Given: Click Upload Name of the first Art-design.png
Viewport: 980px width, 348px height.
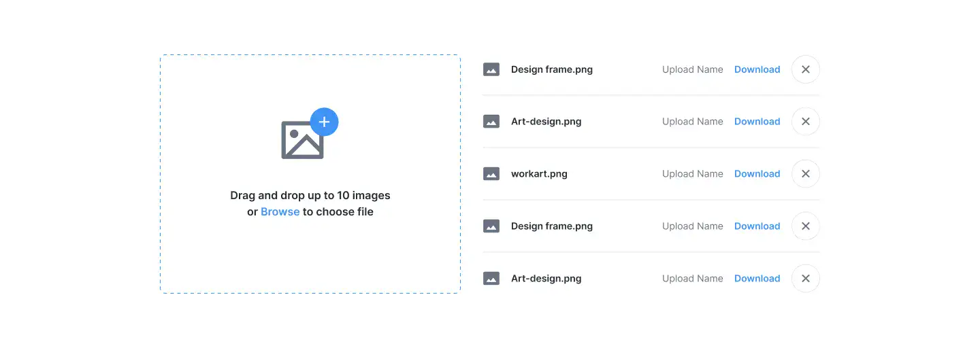Looking at the screenshot, I should [x=693, y=122].
